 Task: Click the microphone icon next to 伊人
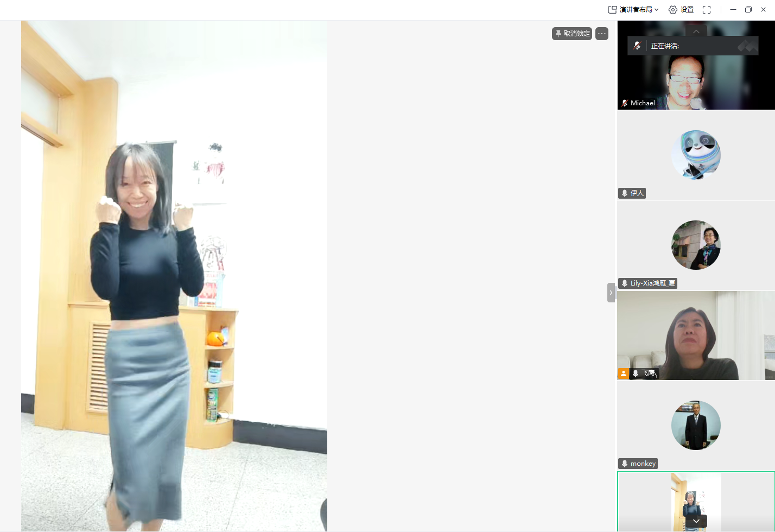[625, 193]
